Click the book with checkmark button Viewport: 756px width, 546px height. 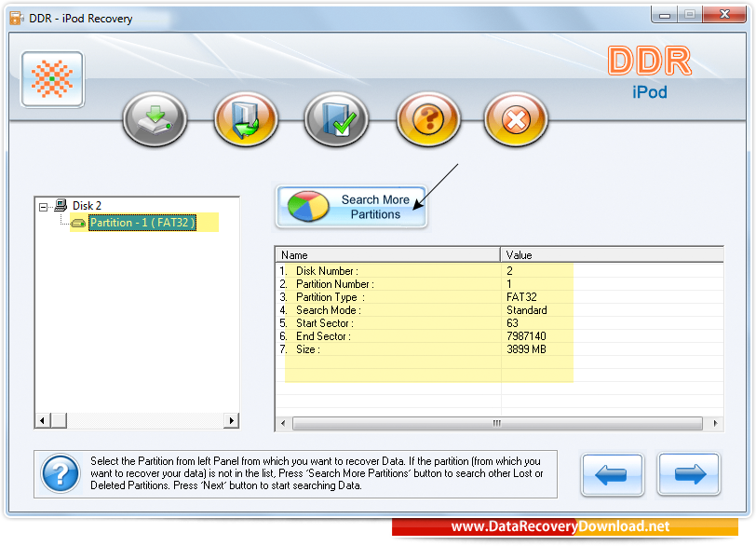pyautogui.click(x=336, y=119)
